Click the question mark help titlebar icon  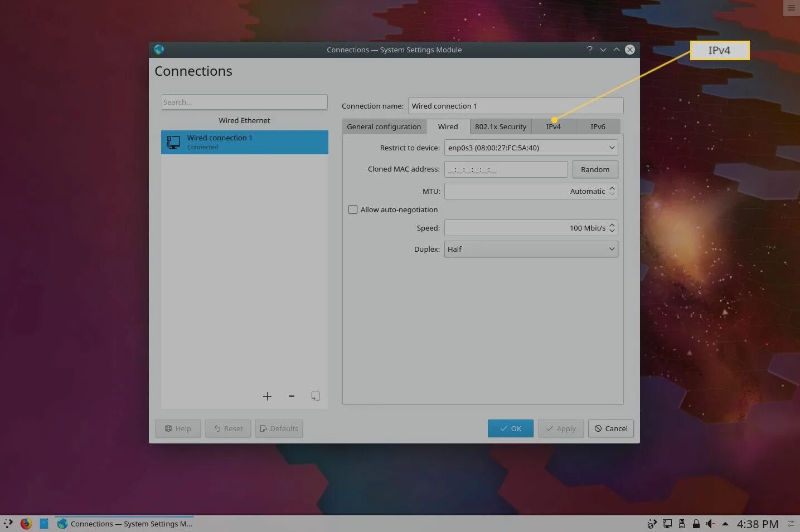tap(589, 50)
